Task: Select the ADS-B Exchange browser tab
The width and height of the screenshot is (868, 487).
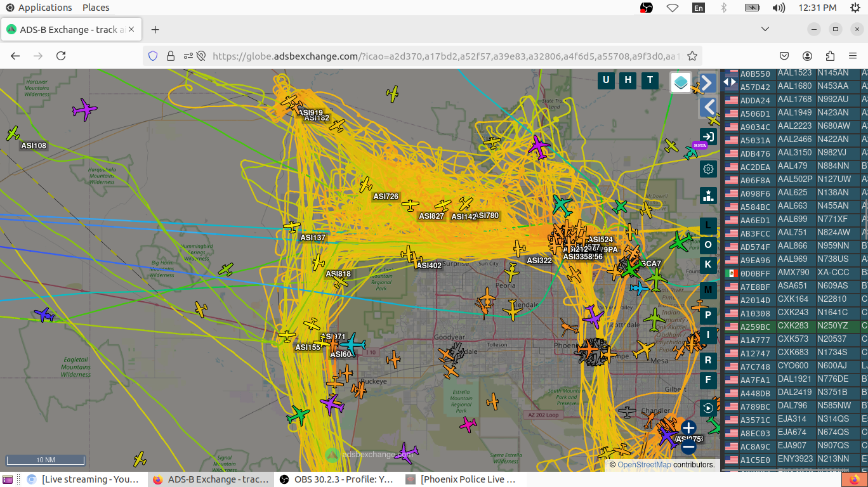Action: click(72, 29)
